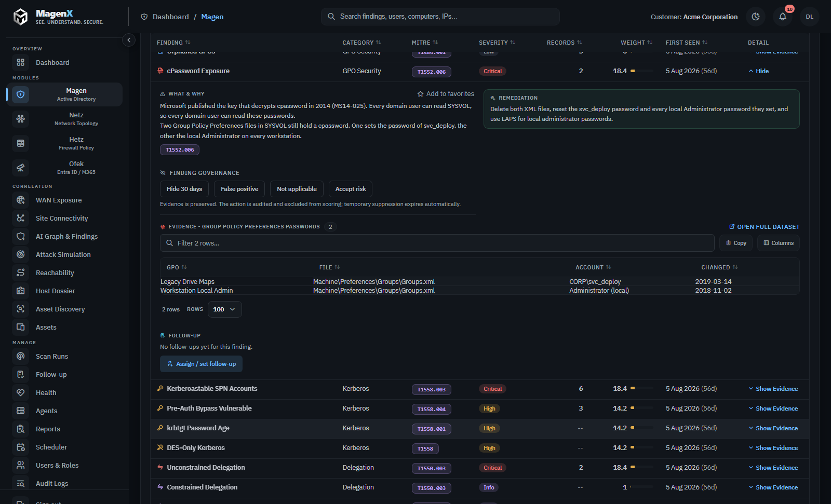Image resolution: width=831 pixels, height=504 pixels.
Task: Select Ofek Entra ID module
Action: click(x=64, y=168)
